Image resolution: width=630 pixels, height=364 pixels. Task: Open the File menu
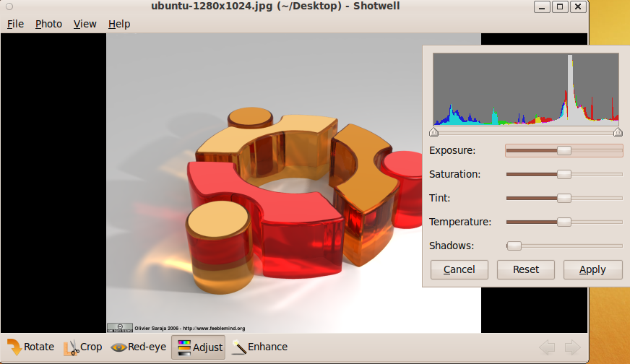pos(15,24)
